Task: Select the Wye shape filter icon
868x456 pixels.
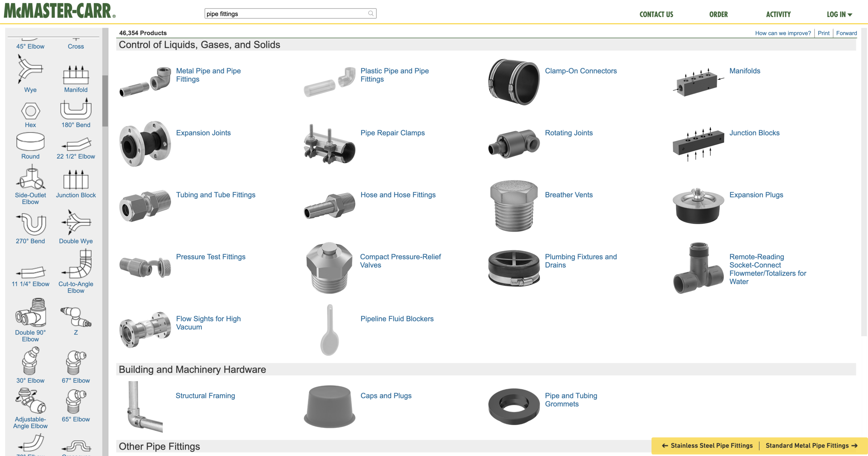Action: tap(30, 69)
